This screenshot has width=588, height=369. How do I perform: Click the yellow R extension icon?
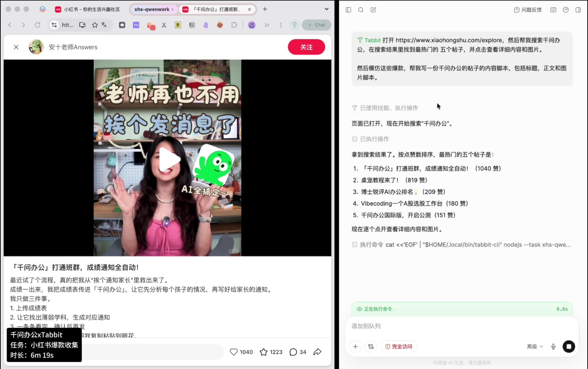tap(178, 25)
